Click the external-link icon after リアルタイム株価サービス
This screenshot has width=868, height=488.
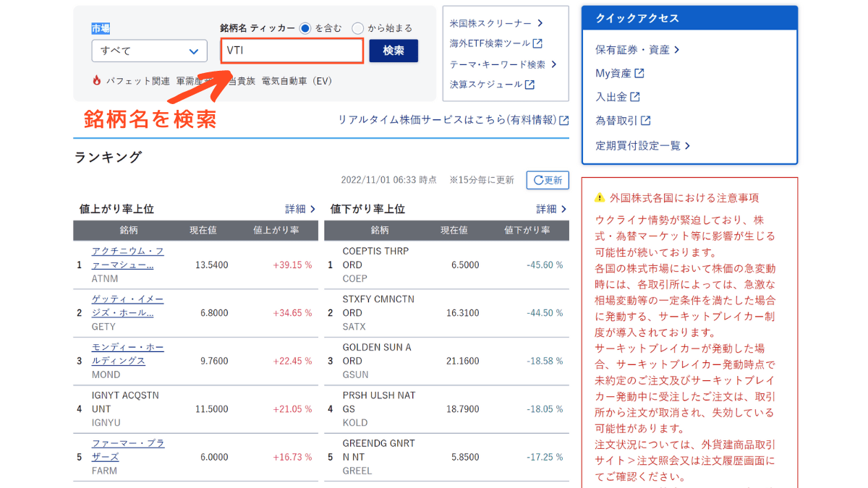[564, 120]
